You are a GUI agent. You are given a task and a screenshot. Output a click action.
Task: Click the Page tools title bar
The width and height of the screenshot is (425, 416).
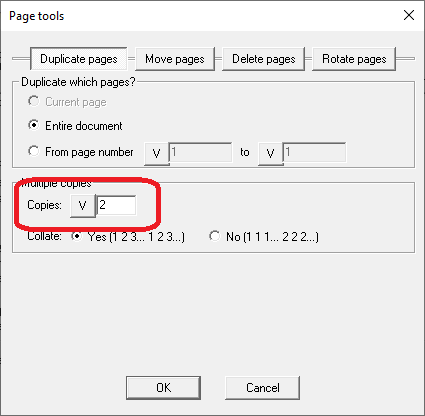coord(200,16)
